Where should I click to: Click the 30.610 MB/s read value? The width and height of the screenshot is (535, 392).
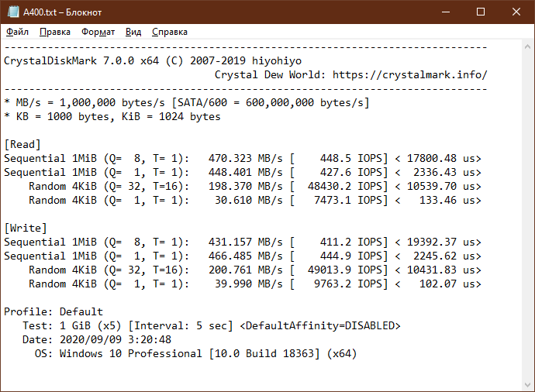click(x=249, y=200)
